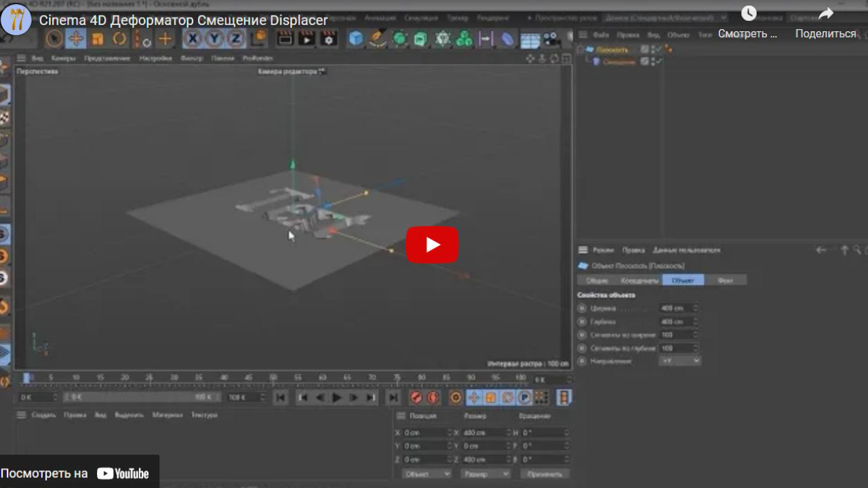Toggle Смещение green enable checkmark

(657, 61)
